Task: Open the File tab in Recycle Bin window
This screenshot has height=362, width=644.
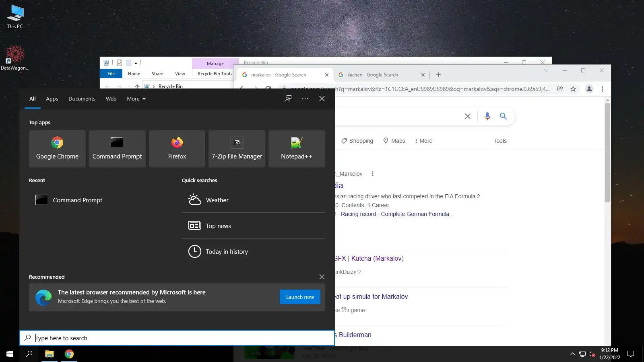Action: tap(111, 74)
